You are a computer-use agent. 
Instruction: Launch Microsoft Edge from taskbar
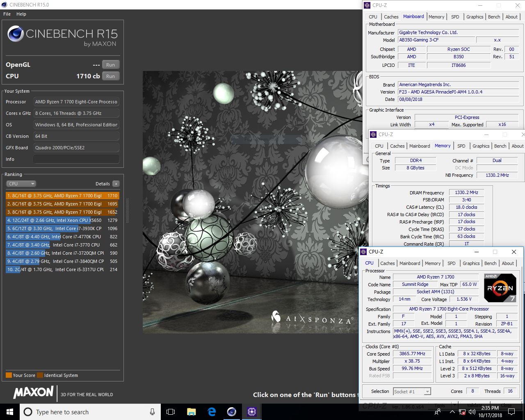tap(212, 412)
